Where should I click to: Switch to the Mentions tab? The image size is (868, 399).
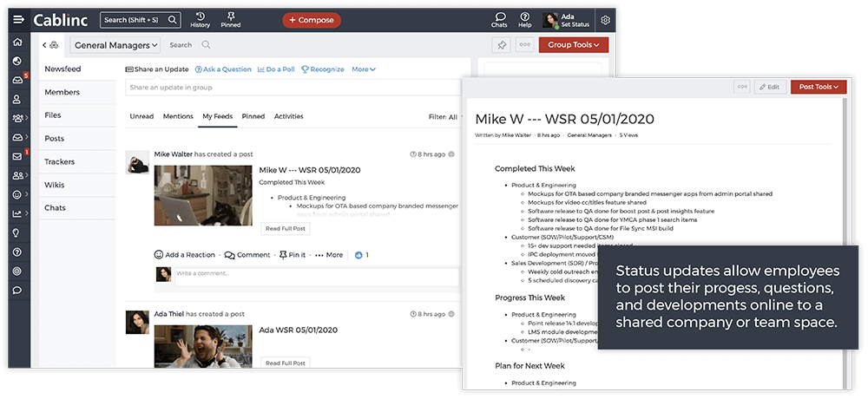pos(178,116)
